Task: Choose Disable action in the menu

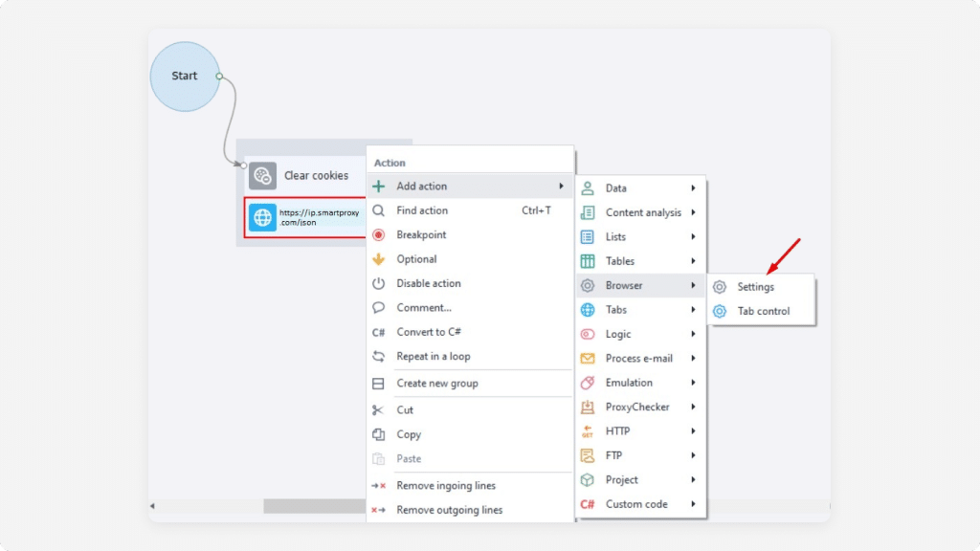Action: (x=429, y=284)
